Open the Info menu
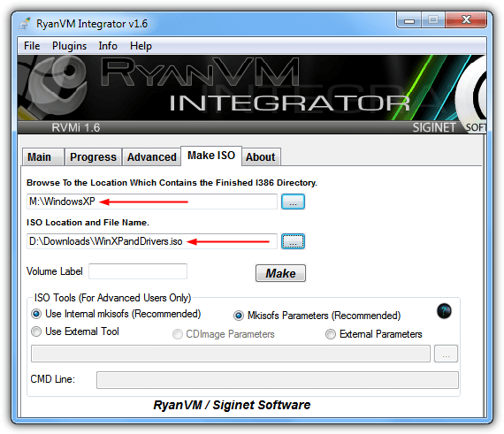Screen dimensions: 504x434 point(108,46)
